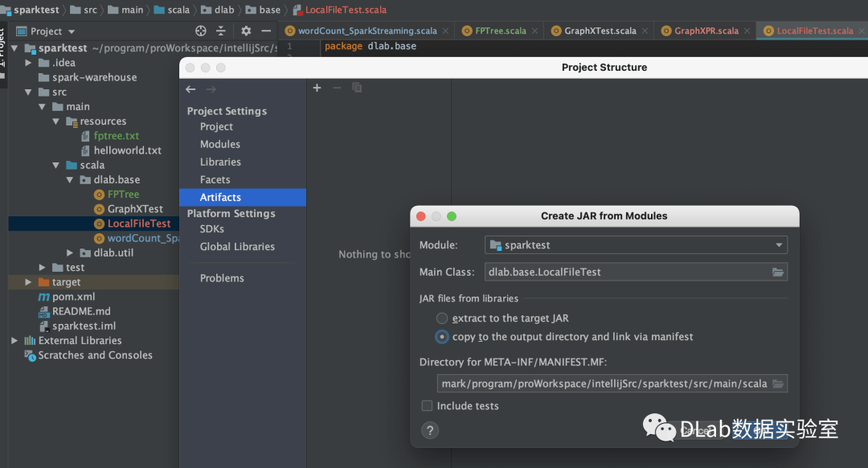Click the Main Class text field
Viewport: 868px width, 468px height.
625,272
